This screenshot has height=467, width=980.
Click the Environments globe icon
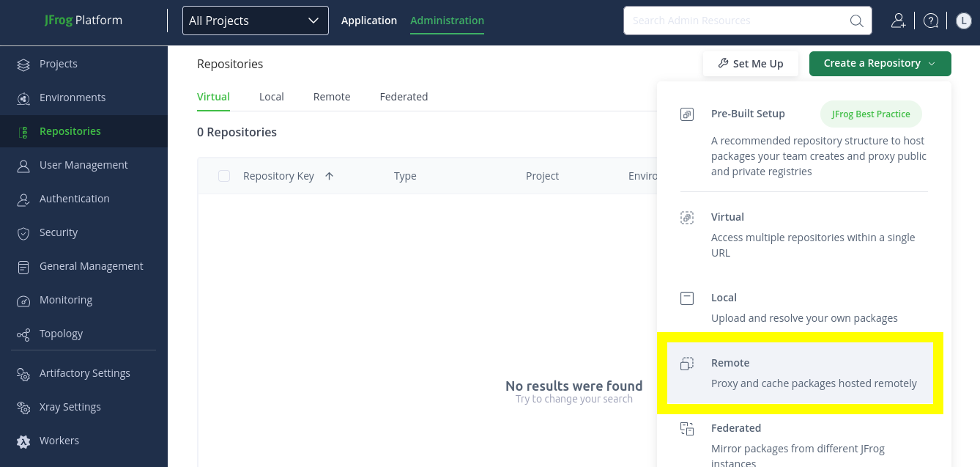click(x=23, y=97)
